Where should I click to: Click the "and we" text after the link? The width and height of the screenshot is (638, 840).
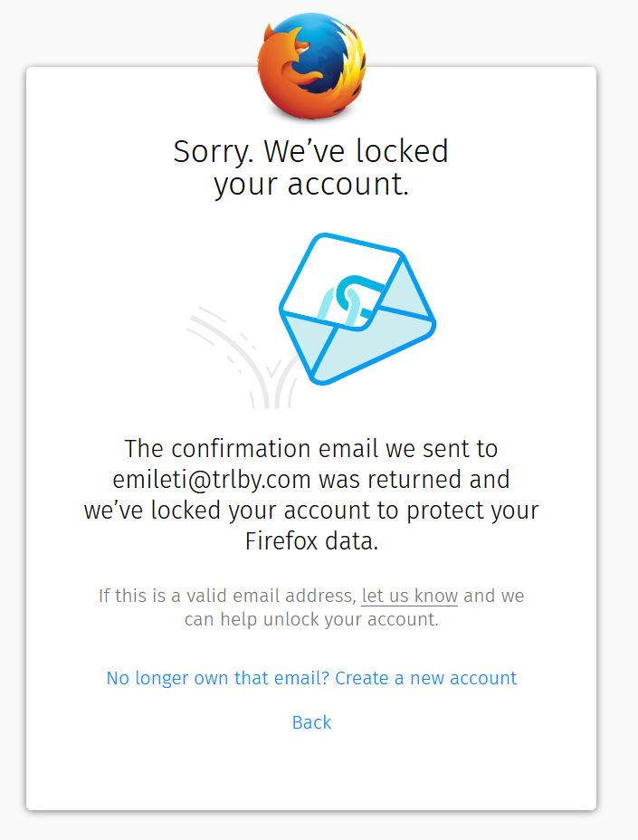click(x=494, y=597)
